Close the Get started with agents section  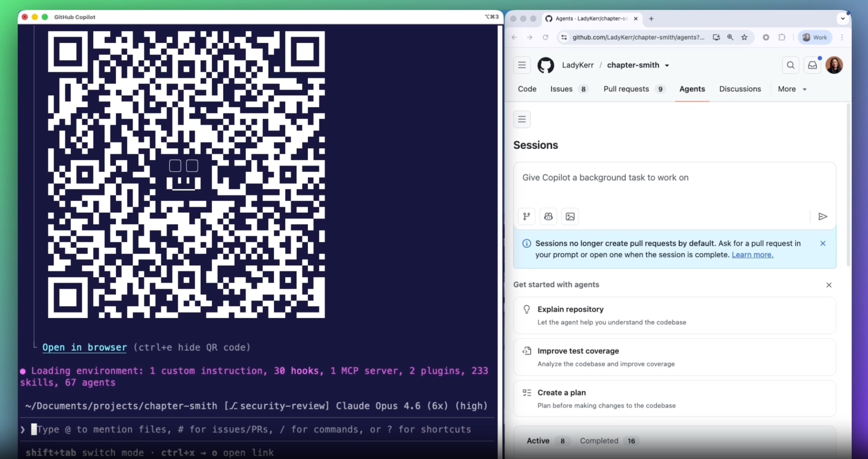(x=829, y=285)
